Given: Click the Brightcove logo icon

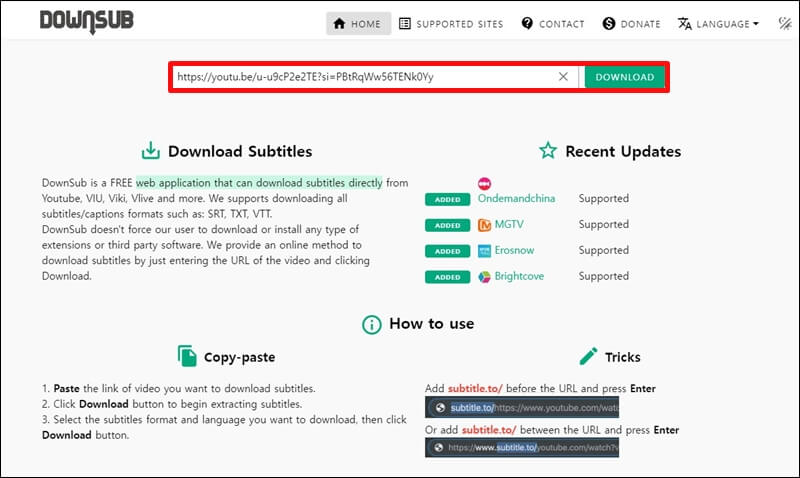Looking at the screenshot, I should pos(484,277).
